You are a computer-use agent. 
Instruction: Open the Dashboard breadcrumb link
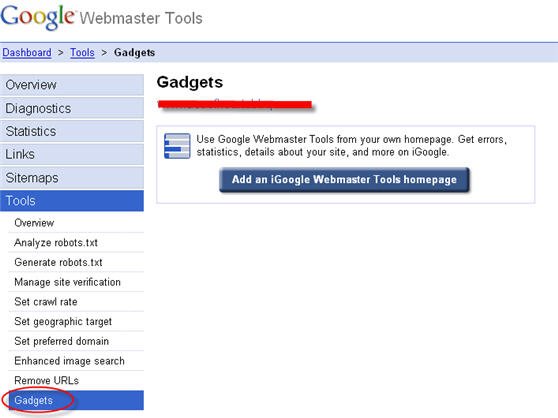coord(27,53)
